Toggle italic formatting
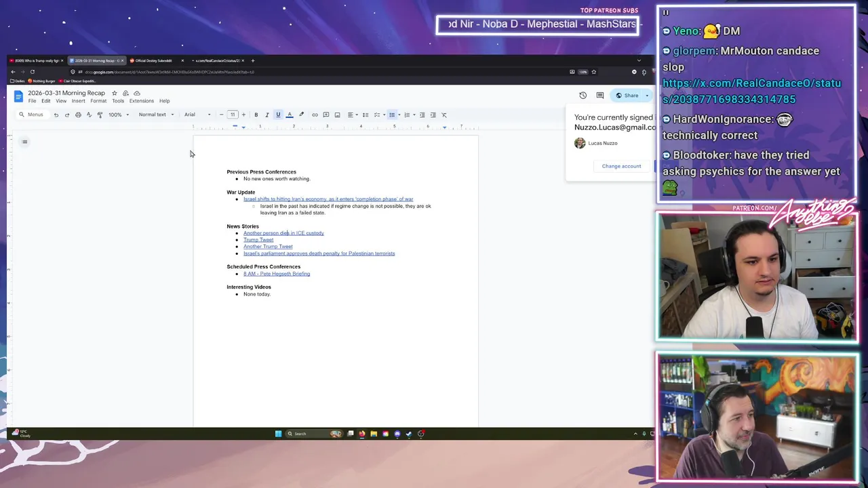Viewport: 868px width, 488px height. (267, 115)
